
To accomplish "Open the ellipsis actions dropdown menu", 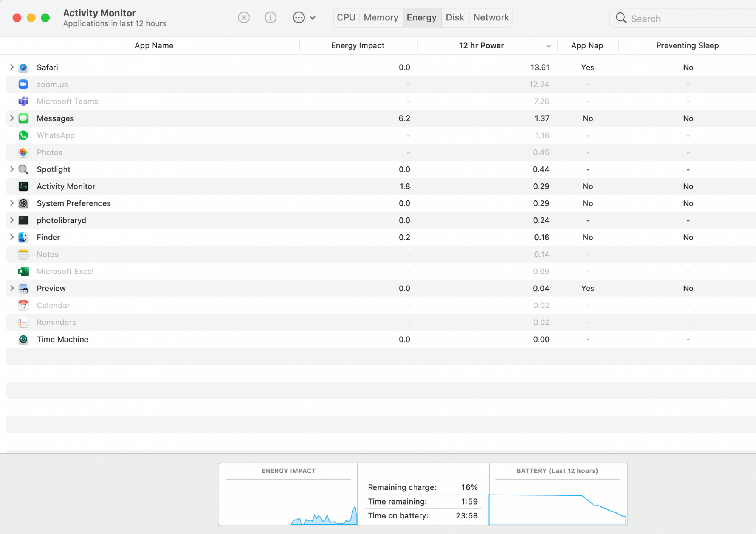I will [304, 17].
